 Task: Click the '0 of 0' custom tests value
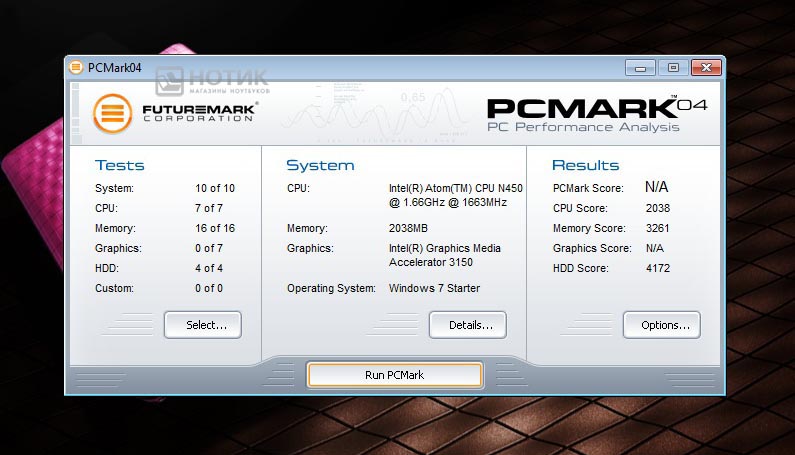tap(209, 288)
